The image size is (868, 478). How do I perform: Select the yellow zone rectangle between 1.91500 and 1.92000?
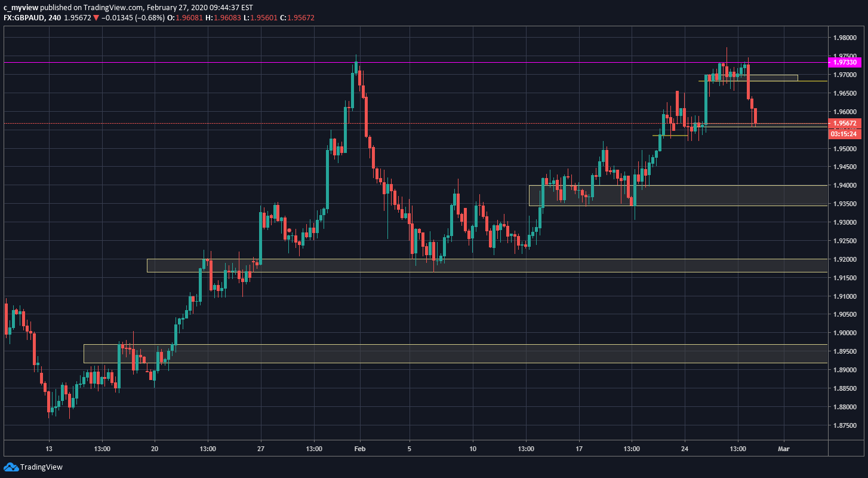(487, 265)
